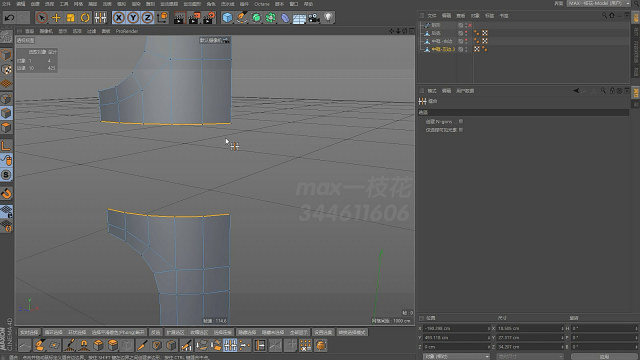Click the Light bulb icon
Screen dimensions: 640x360
coord(329,18)
